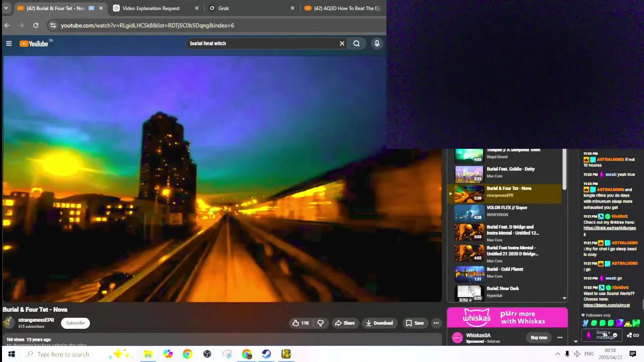Open WhiskasSA ad options menu

560,337
